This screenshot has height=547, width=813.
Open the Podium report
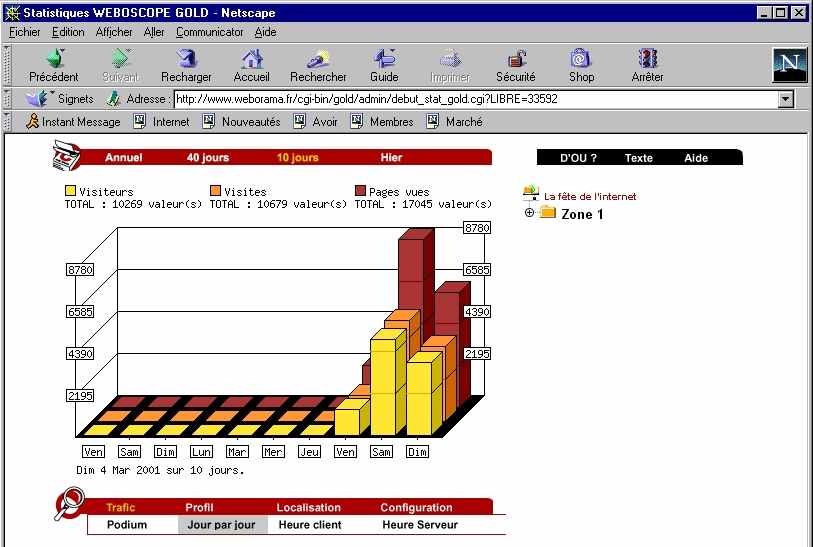[x=127, y=525]
